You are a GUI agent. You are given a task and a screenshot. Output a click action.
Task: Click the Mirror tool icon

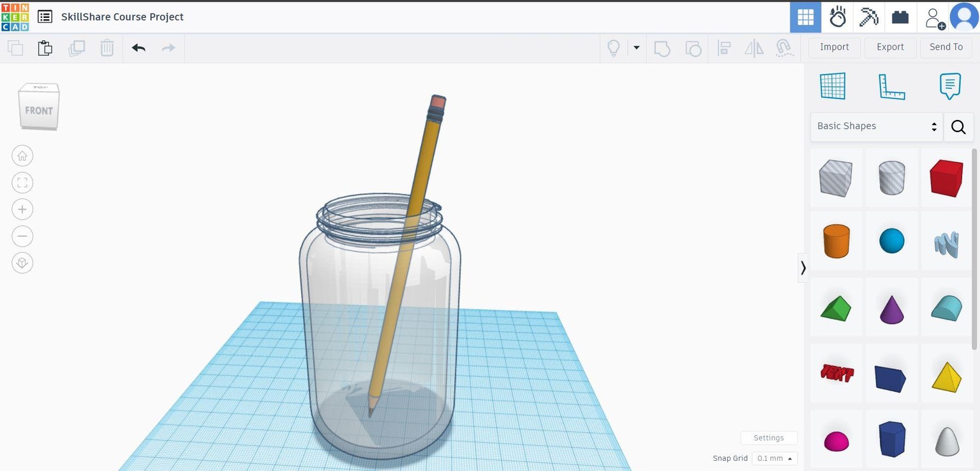point(754,48)
